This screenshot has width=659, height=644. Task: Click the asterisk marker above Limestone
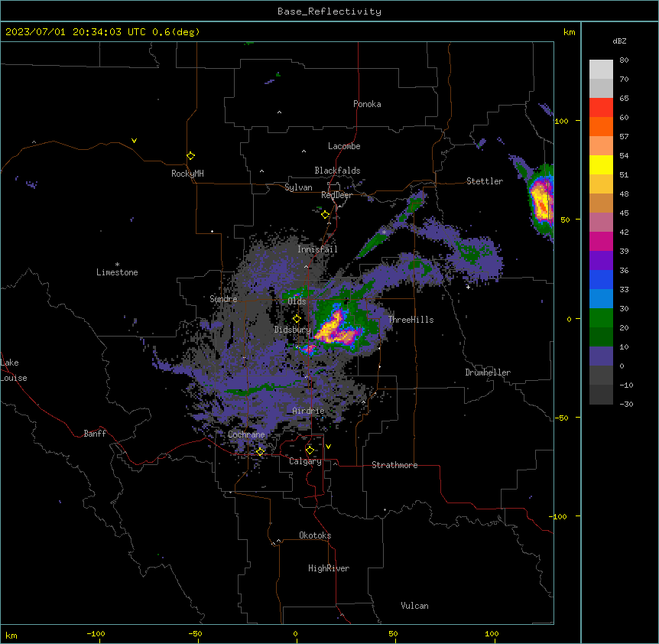117,265
